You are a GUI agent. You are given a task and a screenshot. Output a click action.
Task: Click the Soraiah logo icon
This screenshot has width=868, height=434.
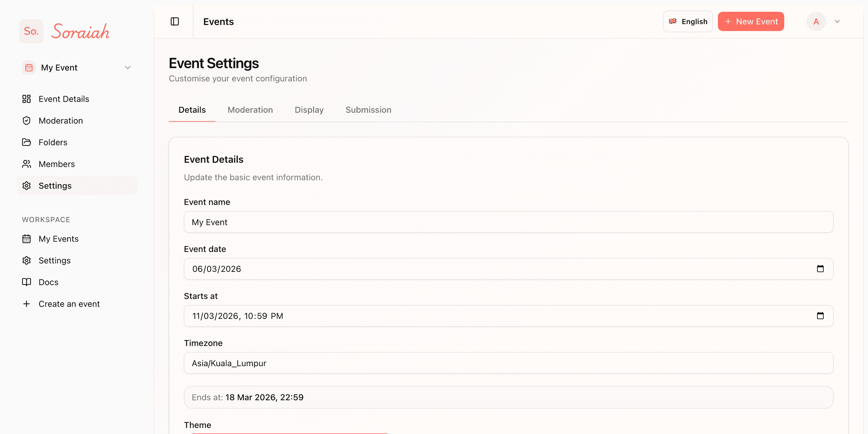tap(31, 31)
